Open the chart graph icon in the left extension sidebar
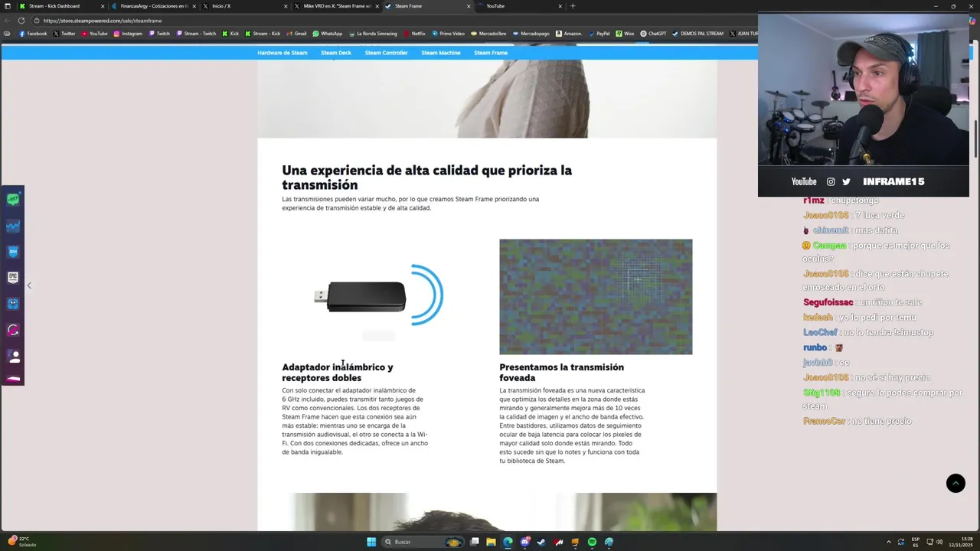This screenshot has width=980, height=551. tap(13, 226)
